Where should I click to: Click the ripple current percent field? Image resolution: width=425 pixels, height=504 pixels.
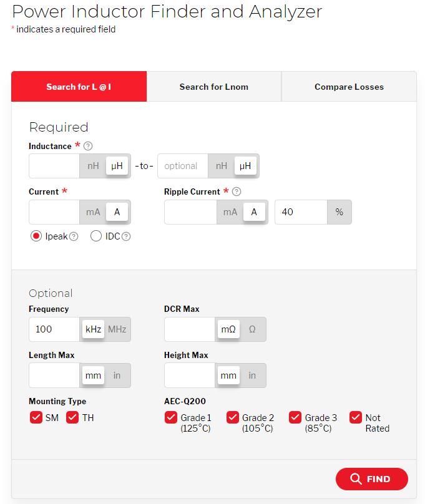(301, 212)
